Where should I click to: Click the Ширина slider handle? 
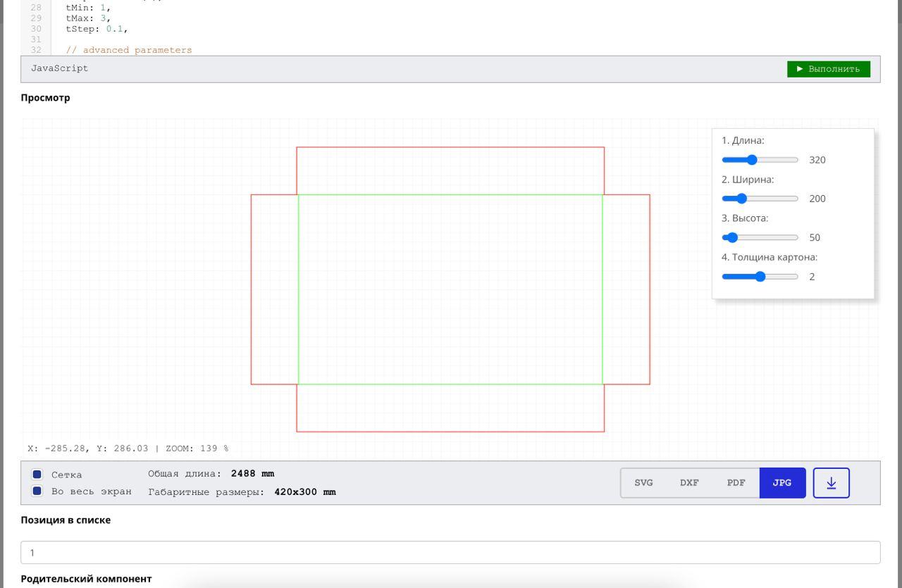coord(741,199)
